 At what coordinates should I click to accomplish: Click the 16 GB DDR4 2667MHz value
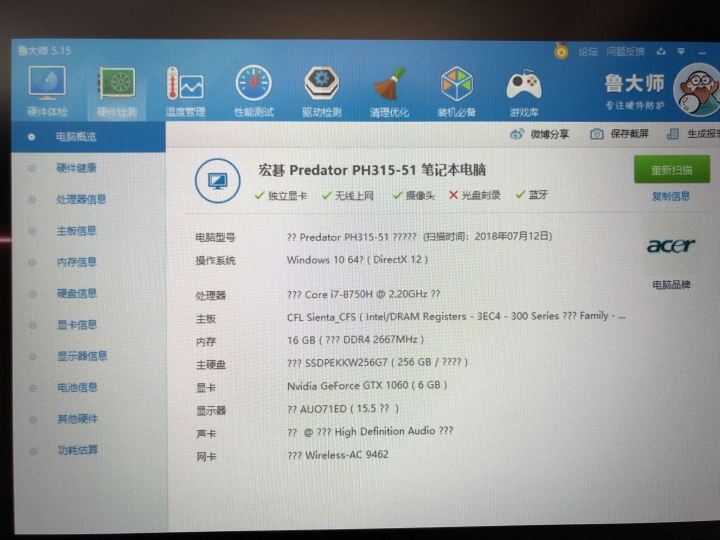pyautogui.click(x=355, y=340)
